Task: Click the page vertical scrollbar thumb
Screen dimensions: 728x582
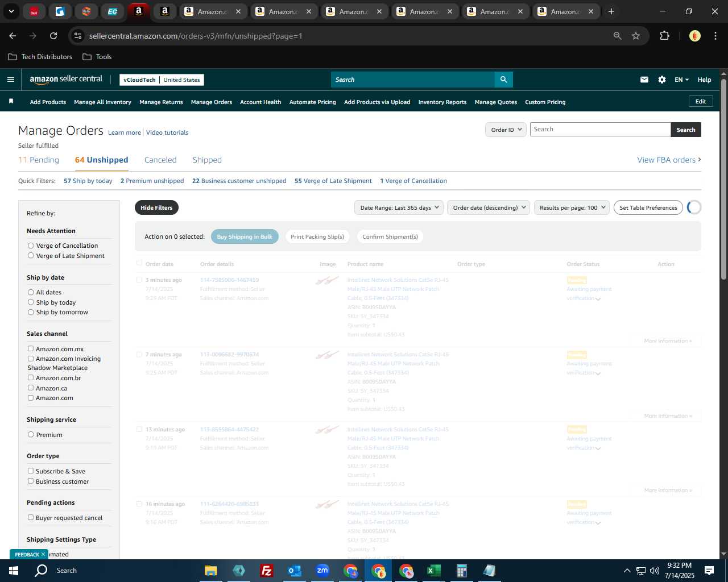Action: click(723, 179)
